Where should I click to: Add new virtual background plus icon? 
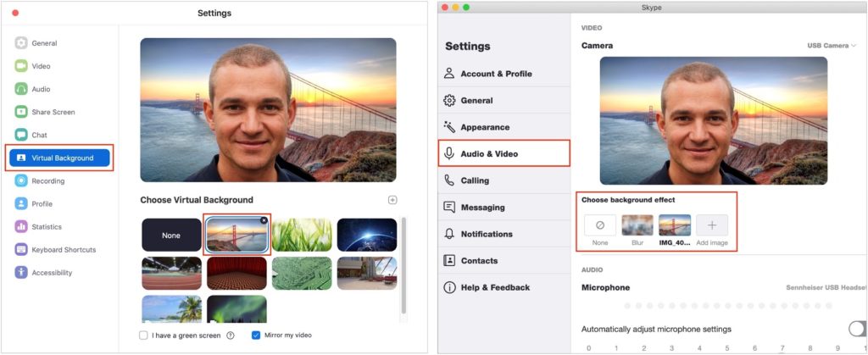[392, 200]
